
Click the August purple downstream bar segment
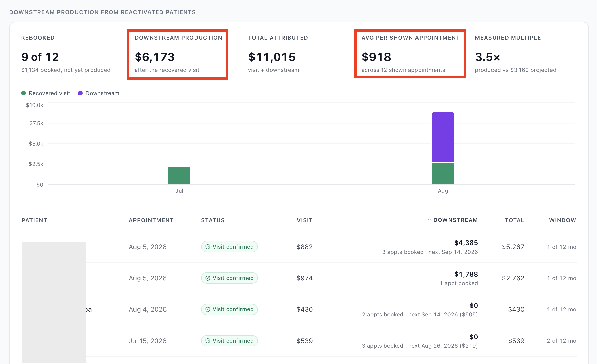(x=443, y=137)
